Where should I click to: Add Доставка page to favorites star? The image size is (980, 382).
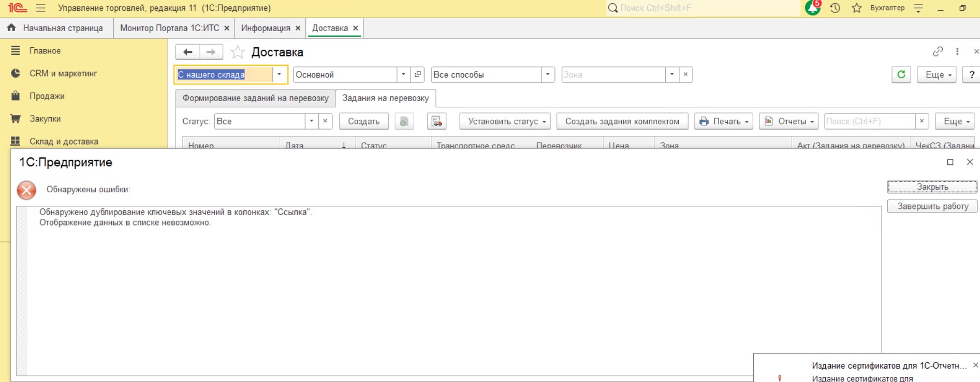238,52
